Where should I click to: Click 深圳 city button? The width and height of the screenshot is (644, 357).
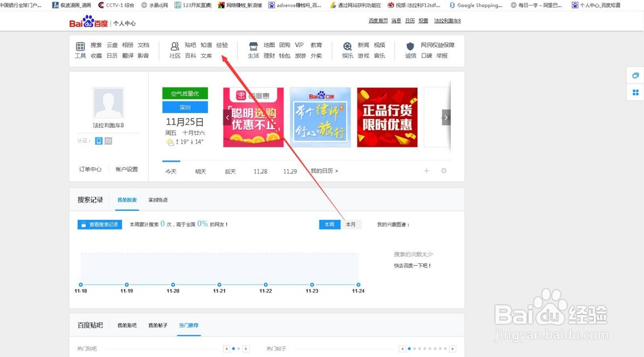click(x=185, y=107)
